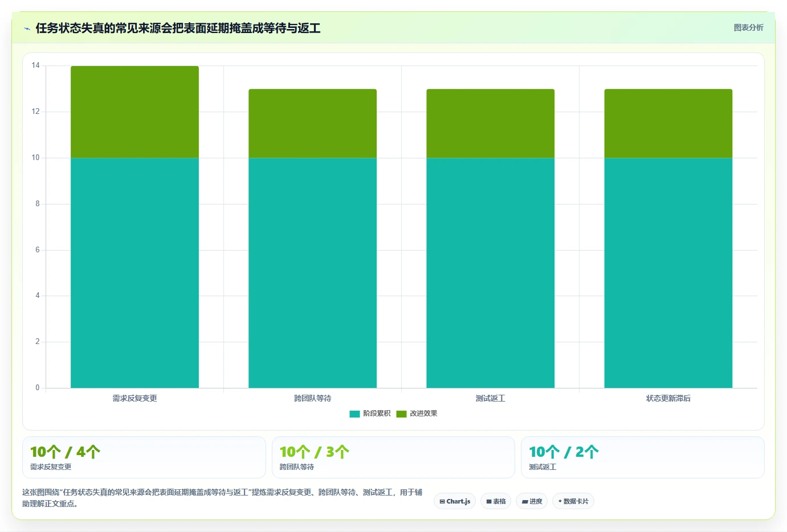787x532 pixels.
Task: Click the 需求反复变更 caption in the first card
Action: point(51,466)
